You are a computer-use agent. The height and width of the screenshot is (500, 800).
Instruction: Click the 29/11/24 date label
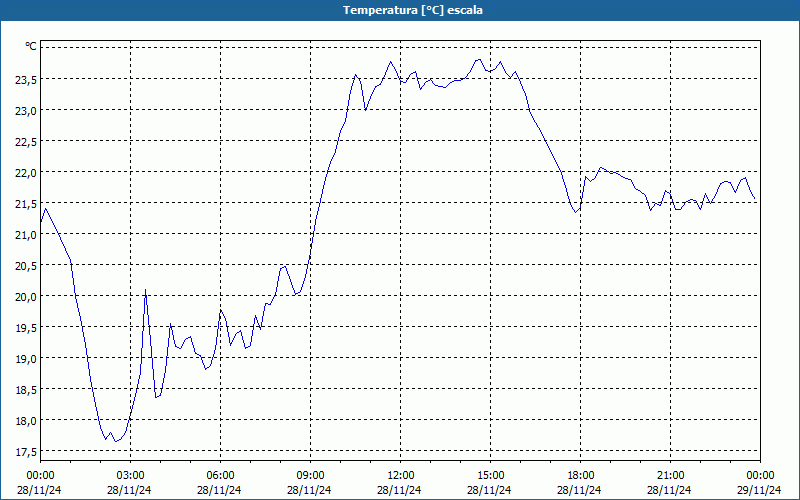pos(759,490)
